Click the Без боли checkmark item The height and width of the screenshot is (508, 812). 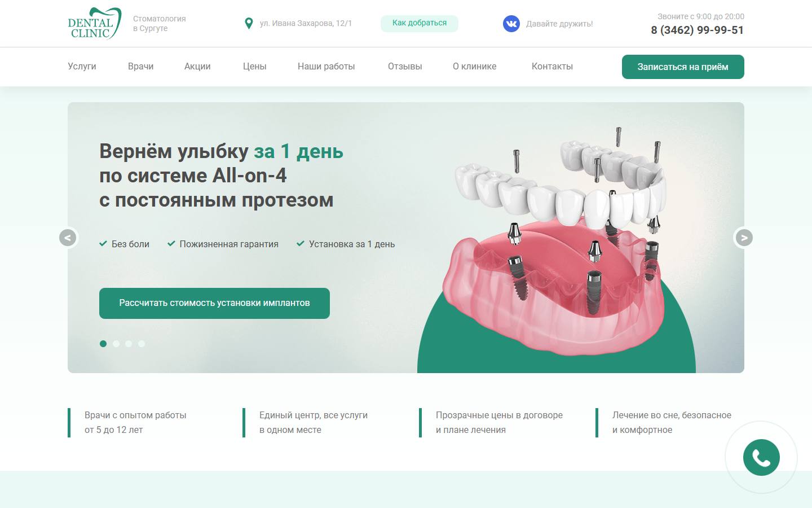click(124, 244)
